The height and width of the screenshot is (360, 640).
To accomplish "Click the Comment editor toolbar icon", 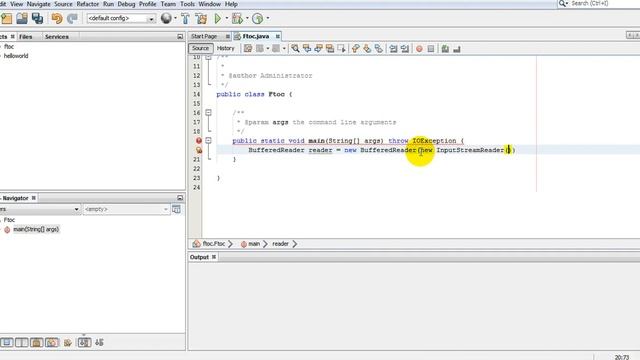I will point(445,49).
